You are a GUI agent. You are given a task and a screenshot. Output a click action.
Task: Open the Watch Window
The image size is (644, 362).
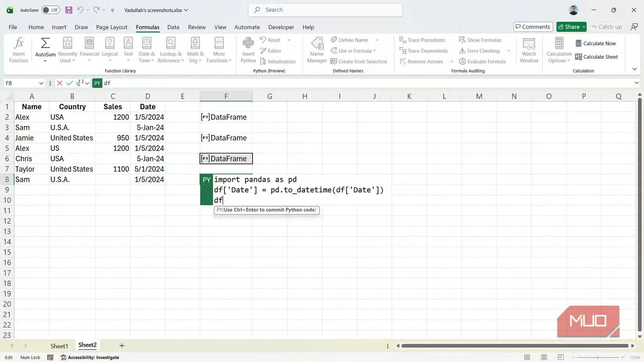point(529,50)
